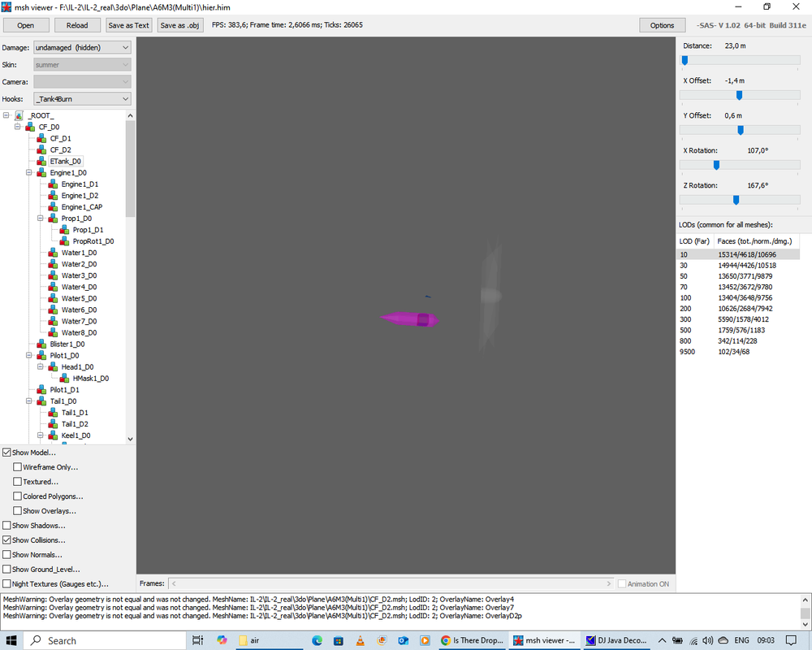Enable Textured checkbox
Image resolution: width=812 pixels, height=650 pixels.
point(18,482)
